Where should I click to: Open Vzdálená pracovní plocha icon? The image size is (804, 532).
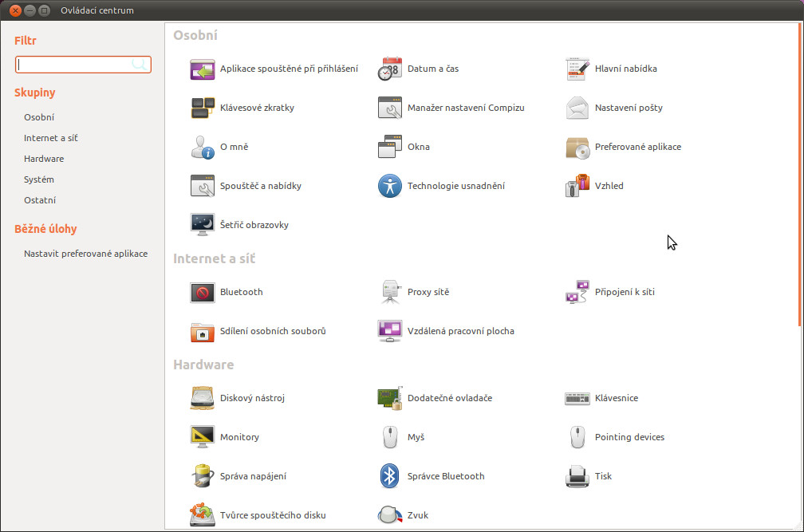(390, 332)
